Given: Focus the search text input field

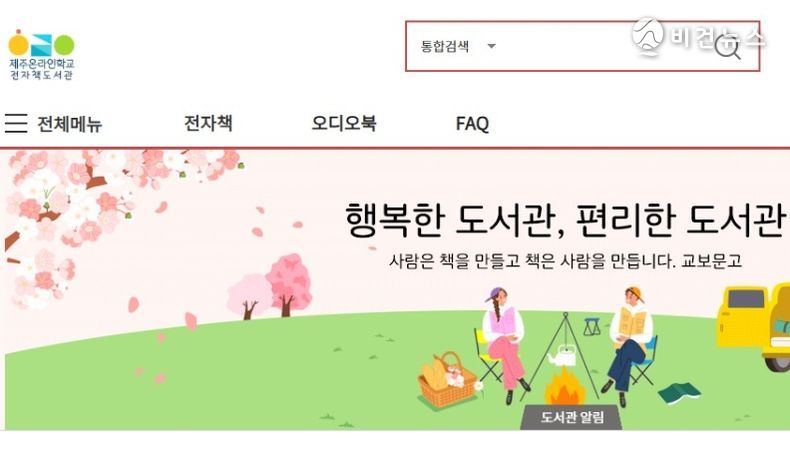Looking at the screenshot, I should (605, 46).
